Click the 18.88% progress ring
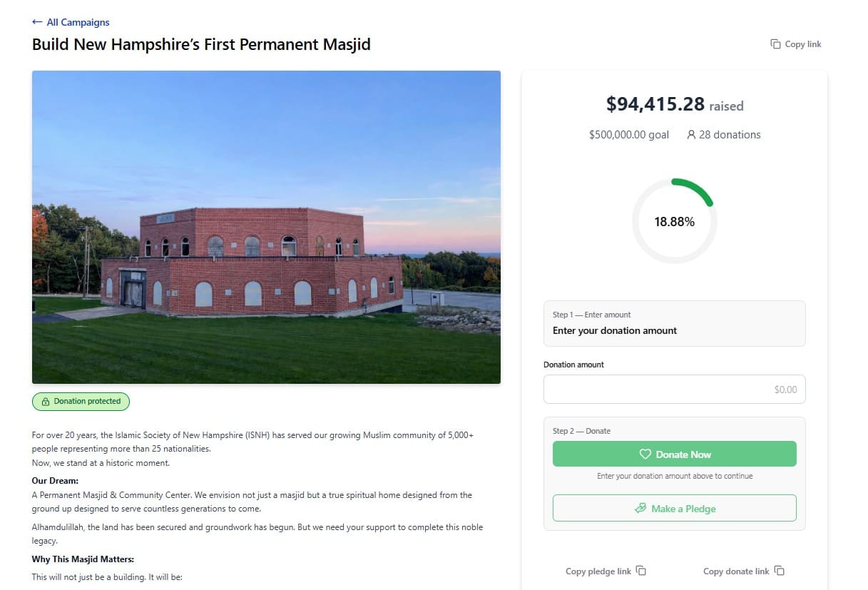 coord(674,221)
